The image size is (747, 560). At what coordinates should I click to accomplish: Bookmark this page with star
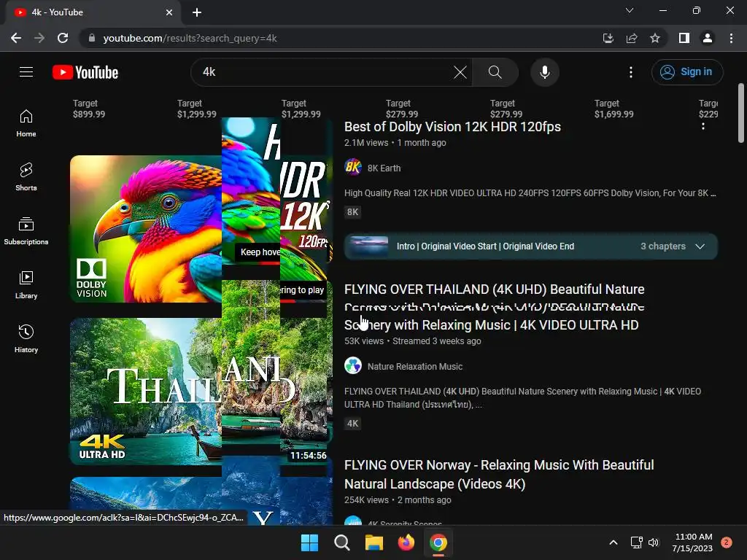pyautogui.click(x=655, y=38)
